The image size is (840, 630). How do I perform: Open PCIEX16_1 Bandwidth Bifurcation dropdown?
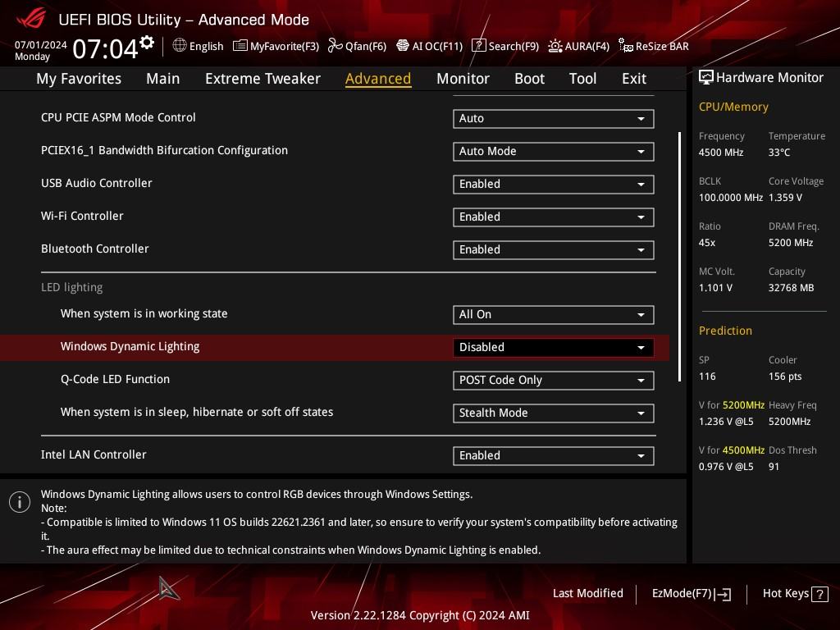[554, 151]
